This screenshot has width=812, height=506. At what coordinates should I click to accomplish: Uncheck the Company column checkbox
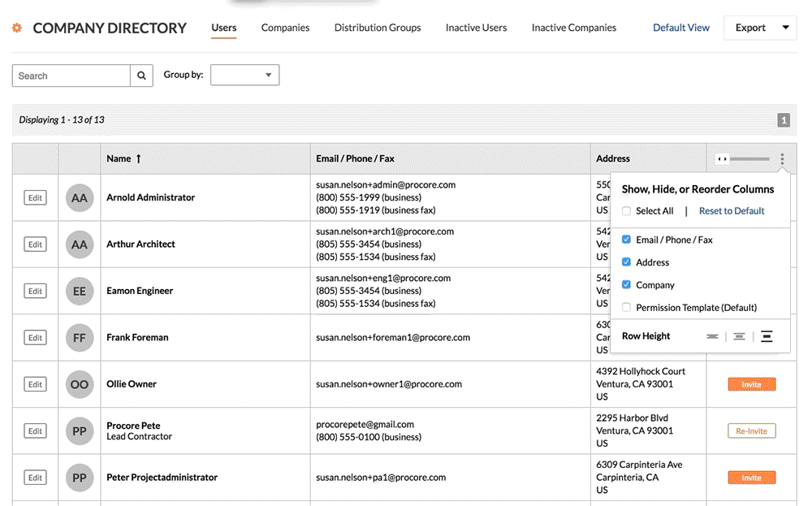626,285
